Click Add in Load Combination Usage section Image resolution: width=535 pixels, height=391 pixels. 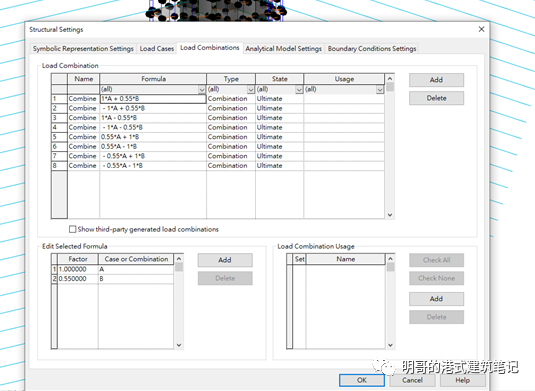point(436,299)
